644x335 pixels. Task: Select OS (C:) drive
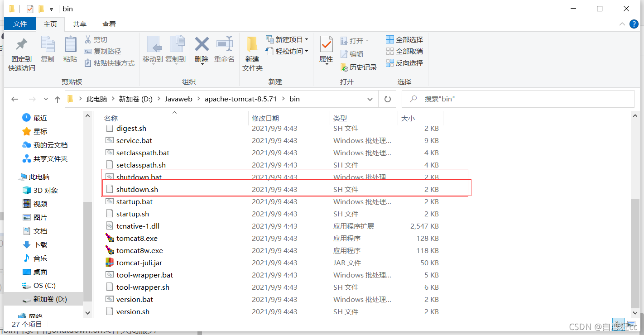pos(39,285)
